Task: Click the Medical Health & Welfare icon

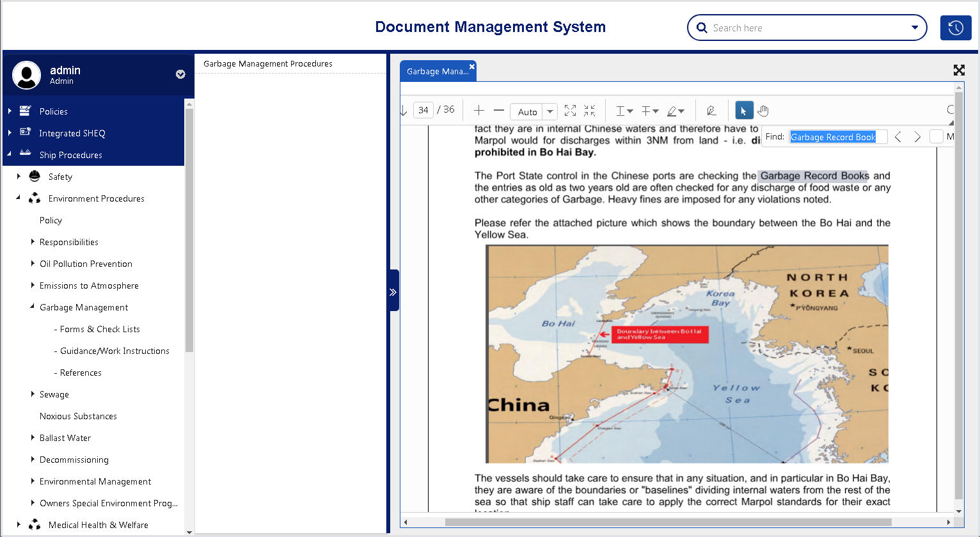Action: (x=35, y=524)
